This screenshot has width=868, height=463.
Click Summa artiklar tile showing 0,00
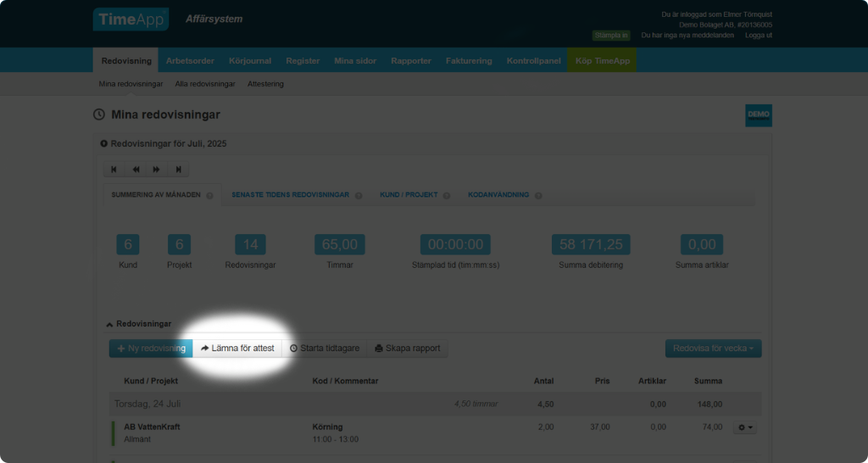coord(702,244)
